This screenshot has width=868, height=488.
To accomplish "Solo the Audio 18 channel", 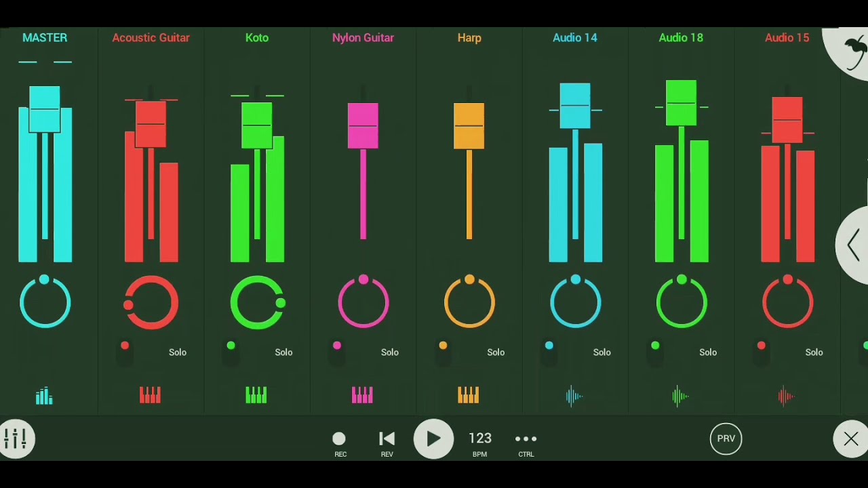I will click(708, 352).
